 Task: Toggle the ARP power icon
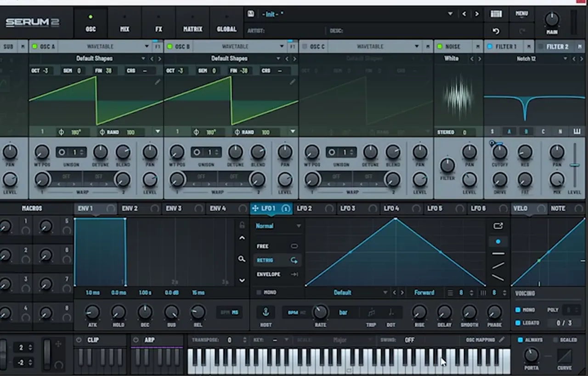click(x=136, y=340)
